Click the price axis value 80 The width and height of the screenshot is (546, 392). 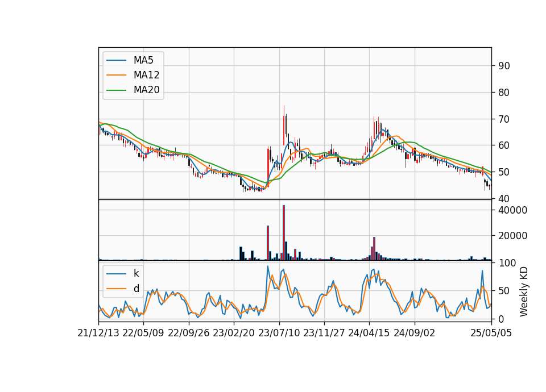(504, 93)
